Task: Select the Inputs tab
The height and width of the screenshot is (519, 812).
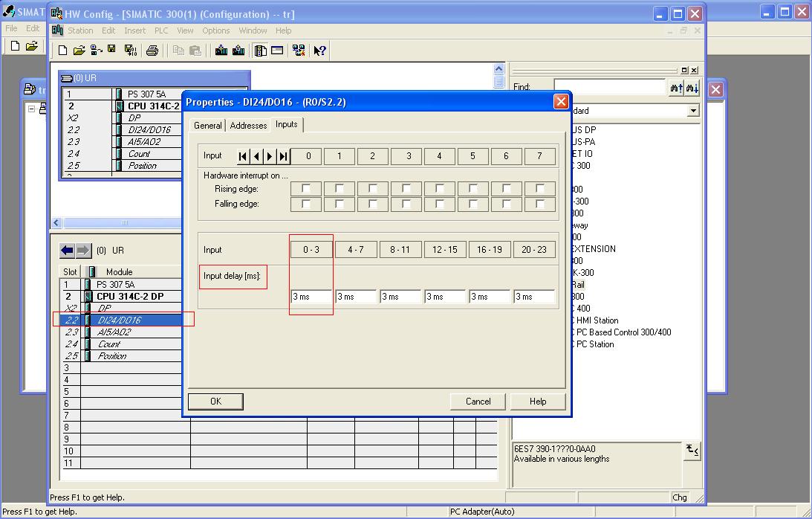Action: [x=286, y=124]
